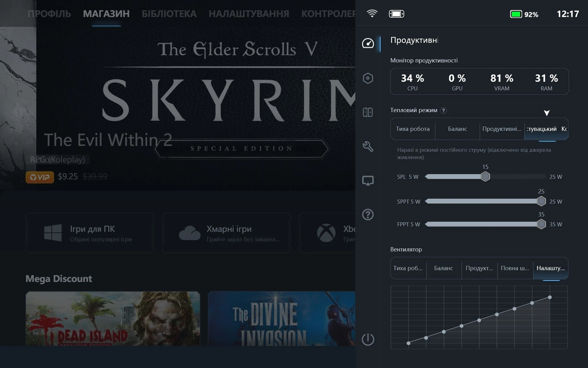
Task: Click Монітор продуктивності label
Action: coord(424,60)
